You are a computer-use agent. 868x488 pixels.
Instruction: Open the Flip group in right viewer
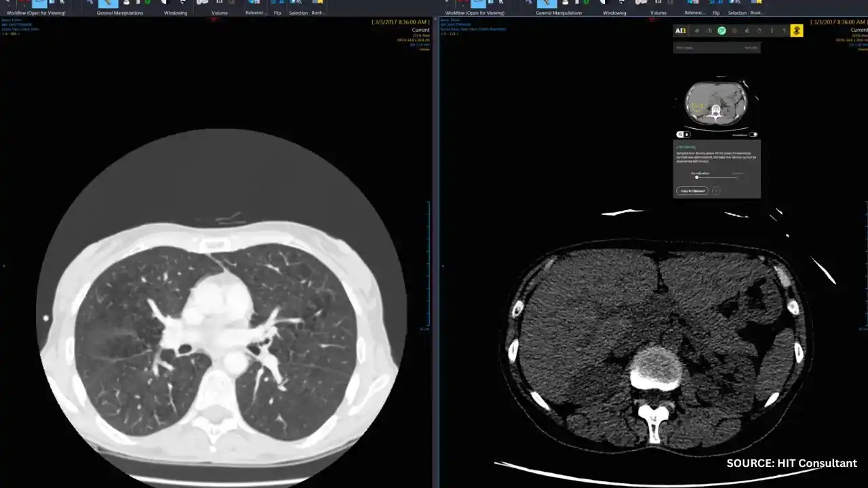pos(716,13)
